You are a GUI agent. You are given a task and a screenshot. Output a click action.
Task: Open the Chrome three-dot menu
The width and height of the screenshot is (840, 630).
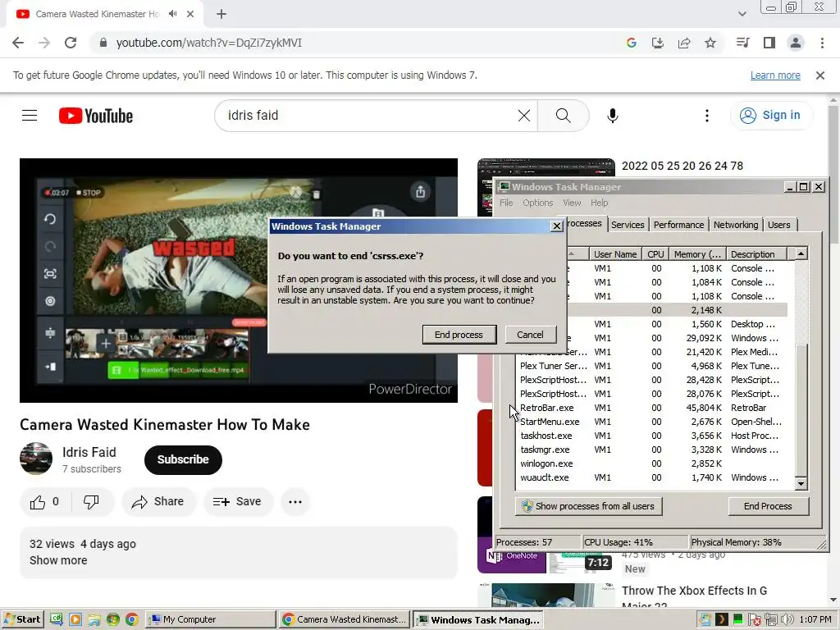click(822, 43)
